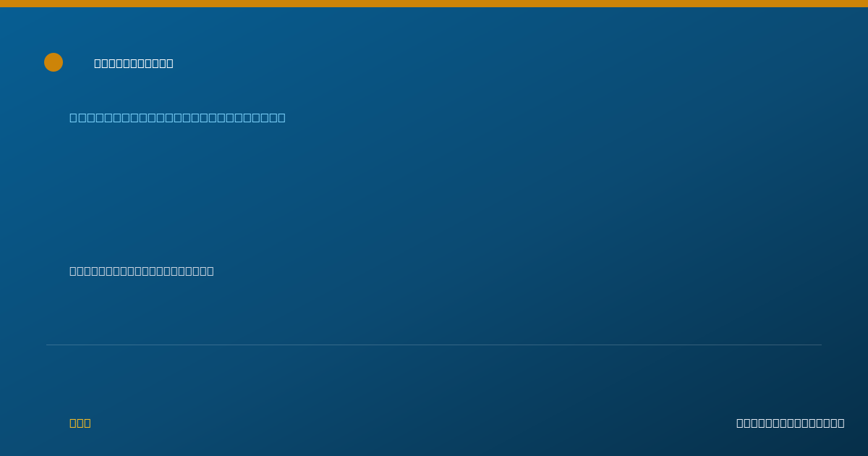This screenshot has width=868, height=456.
Task: Click the thin horizontal divider line
Action: 434,345
